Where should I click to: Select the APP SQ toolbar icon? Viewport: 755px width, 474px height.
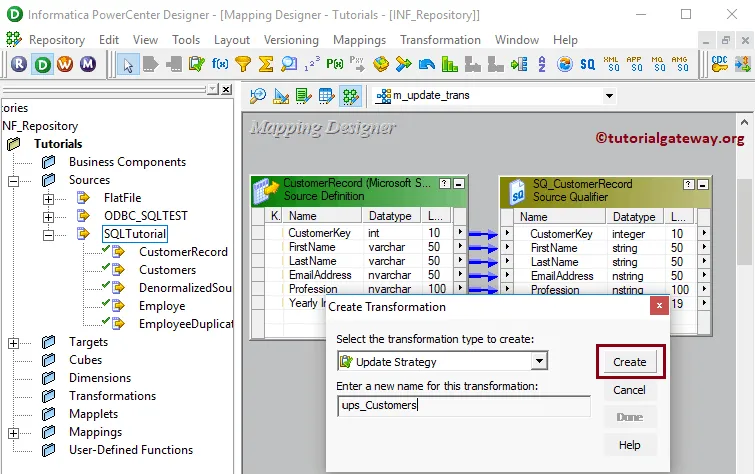634,64
